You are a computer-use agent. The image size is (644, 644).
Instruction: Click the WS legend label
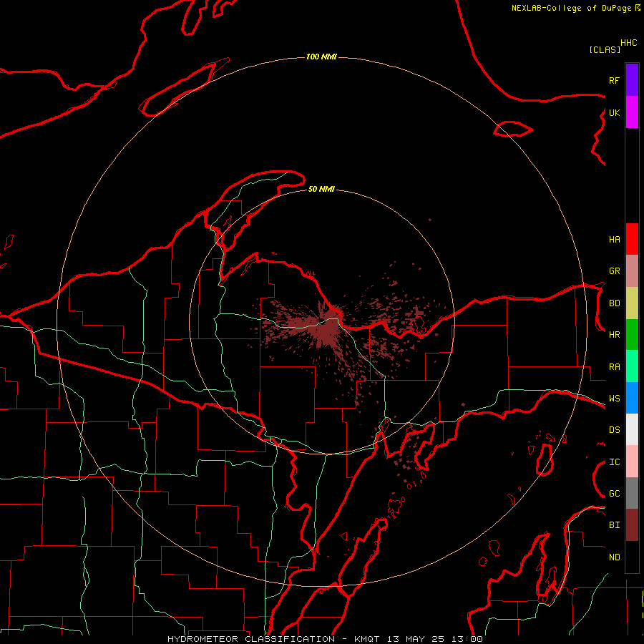614,398
